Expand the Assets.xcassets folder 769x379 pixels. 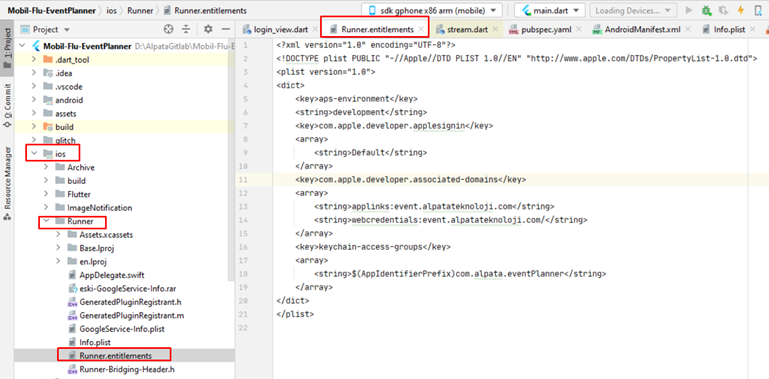(58, 234)
